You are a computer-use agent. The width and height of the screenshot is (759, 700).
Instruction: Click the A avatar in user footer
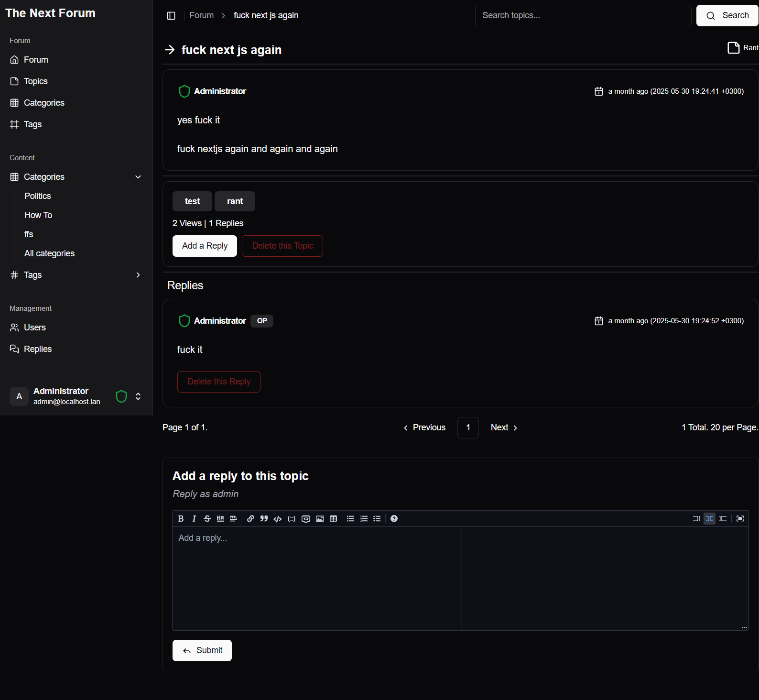tap(19, 396)
